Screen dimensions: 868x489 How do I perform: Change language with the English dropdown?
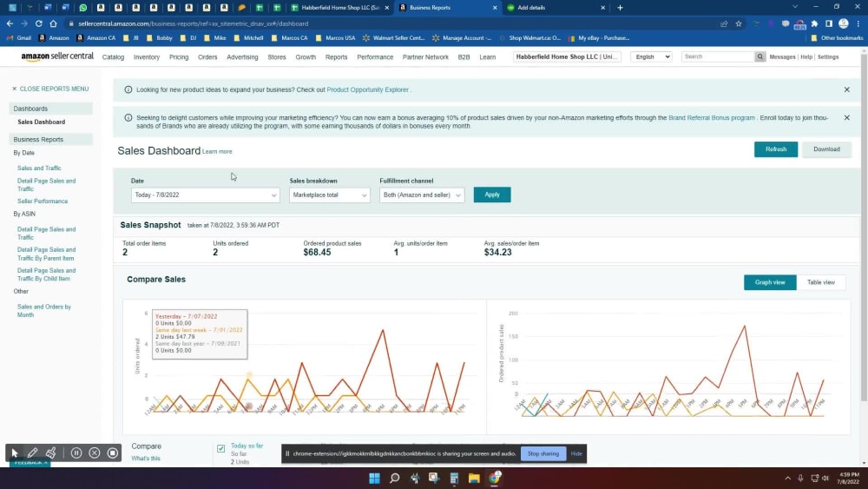[651, 56]
